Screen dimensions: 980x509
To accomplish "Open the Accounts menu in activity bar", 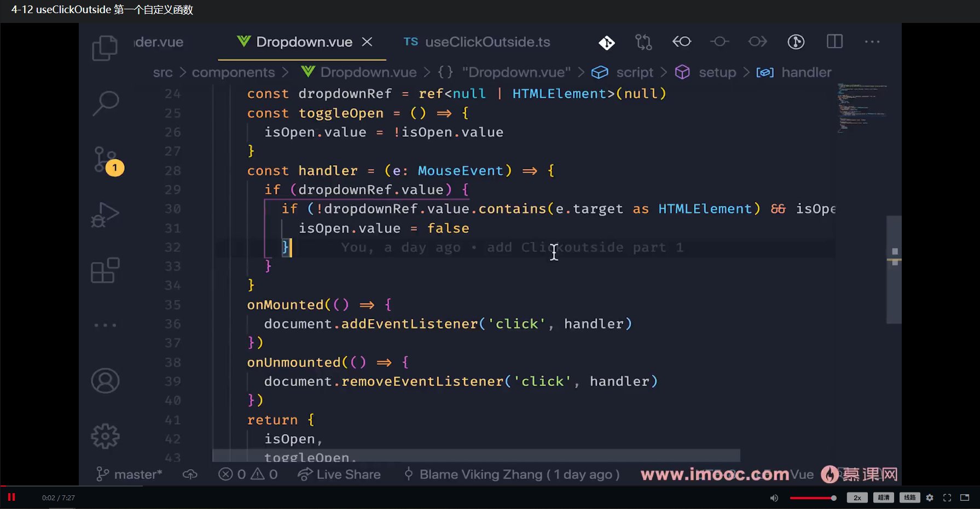I will tap(105, 381).
